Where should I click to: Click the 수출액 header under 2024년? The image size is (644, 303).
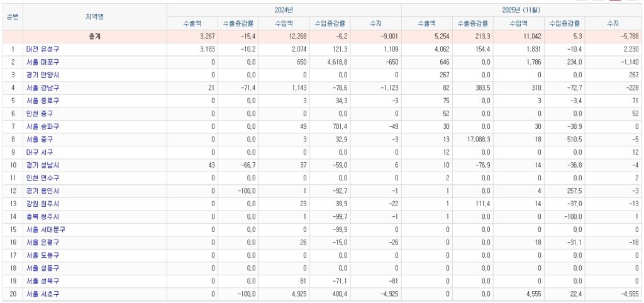tap(192, 23)
